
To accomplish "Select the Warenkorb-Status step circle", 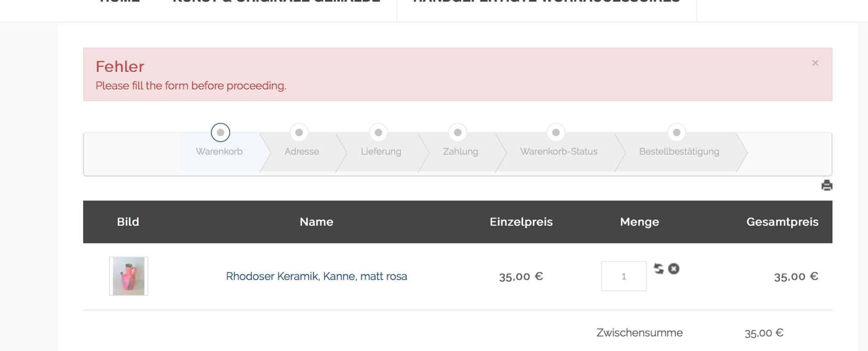I will [556, 133].
